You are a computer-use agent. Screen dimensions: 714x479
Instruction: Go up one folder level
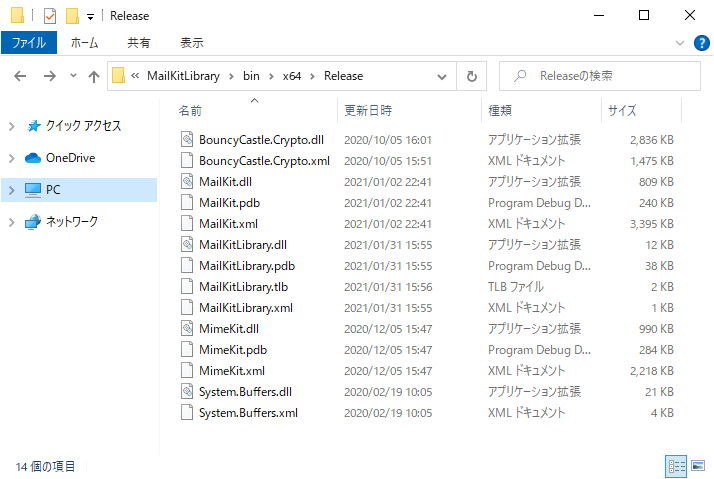94,76
